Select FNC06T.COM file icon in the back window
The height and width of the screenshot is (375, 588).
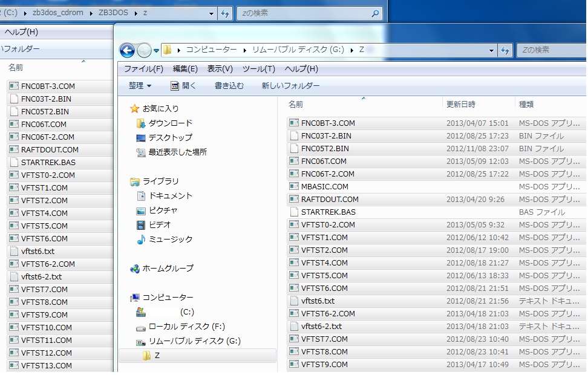(14, 124)
